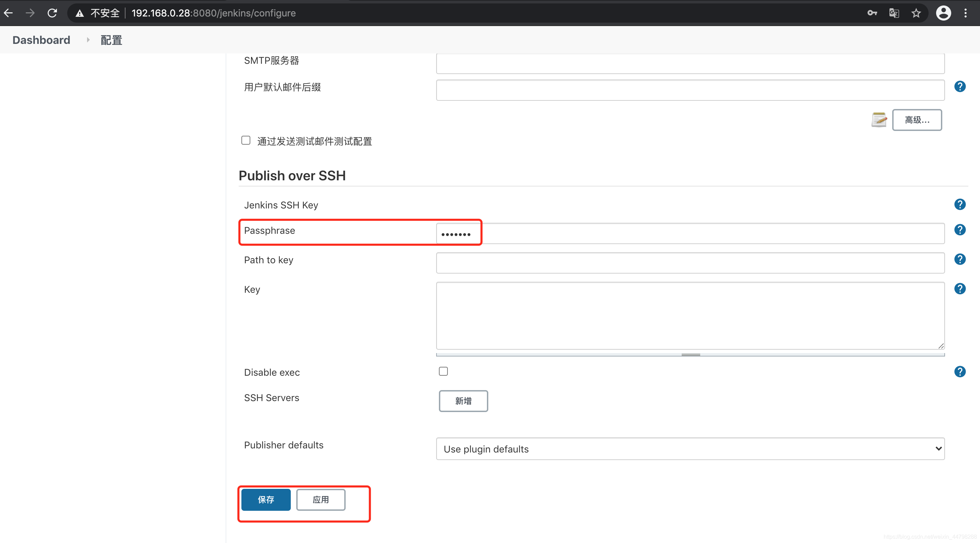Open the Chrome three-dot menu
The image size is (980, 543).
click(x=966, y=13)
